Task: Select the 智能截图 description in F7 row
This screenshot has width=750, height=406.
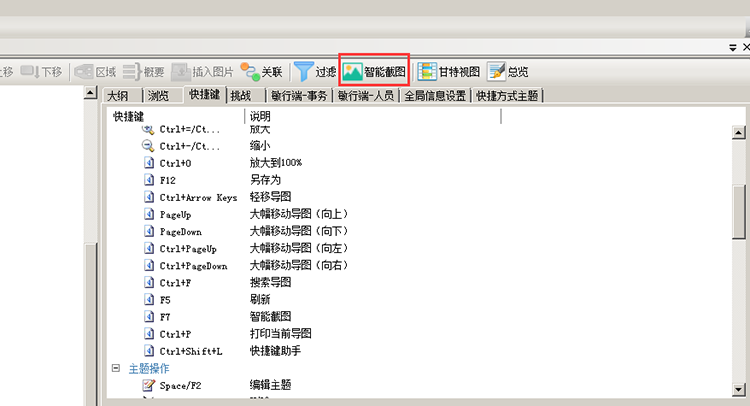Action: tap(271, 317)
